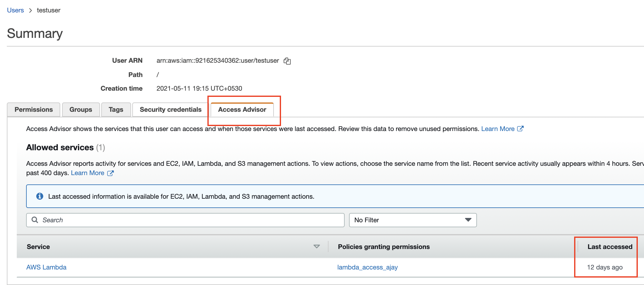The image size is (644, 285).
Task: Switch to the Permissions tab
Action: click(34, 110)
